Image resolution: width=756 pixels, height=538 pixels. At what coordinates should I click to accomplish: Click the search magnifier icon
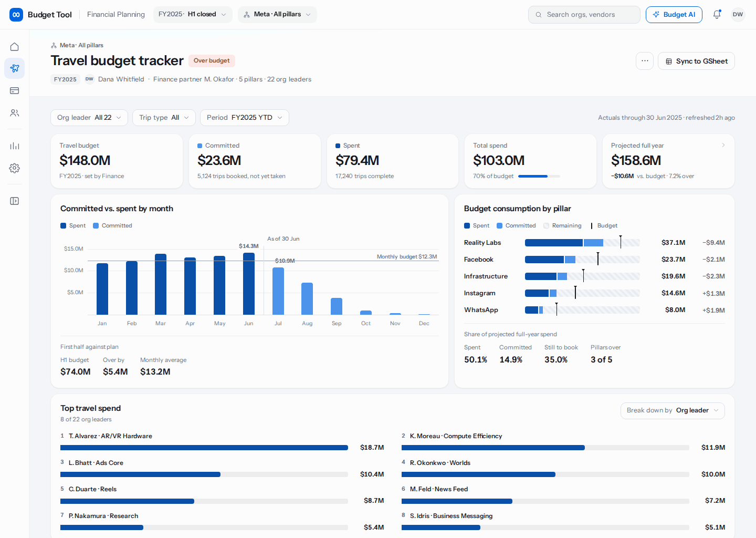538,15
